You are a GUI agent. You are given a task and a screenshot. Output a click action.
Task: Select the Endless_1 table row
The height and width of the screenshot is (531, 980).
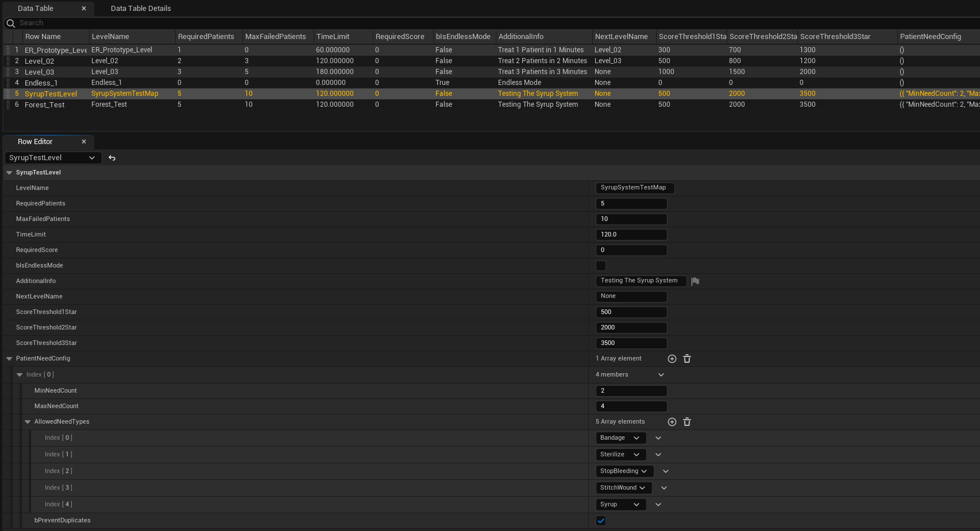[491, 83]
